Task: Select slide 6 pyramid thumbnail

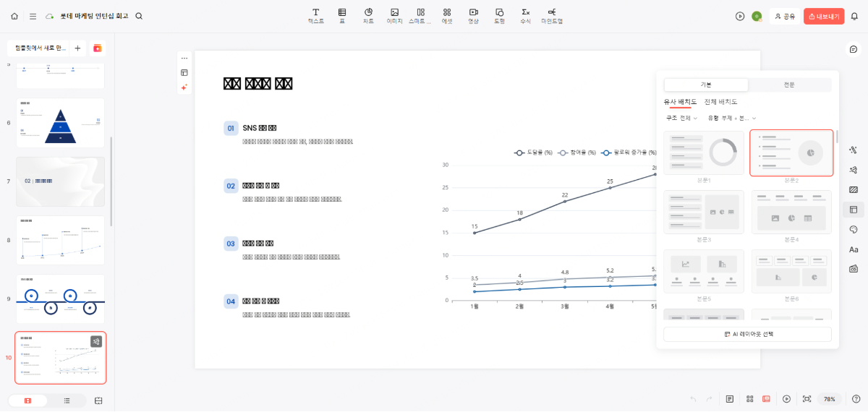Action: [61, 123]
